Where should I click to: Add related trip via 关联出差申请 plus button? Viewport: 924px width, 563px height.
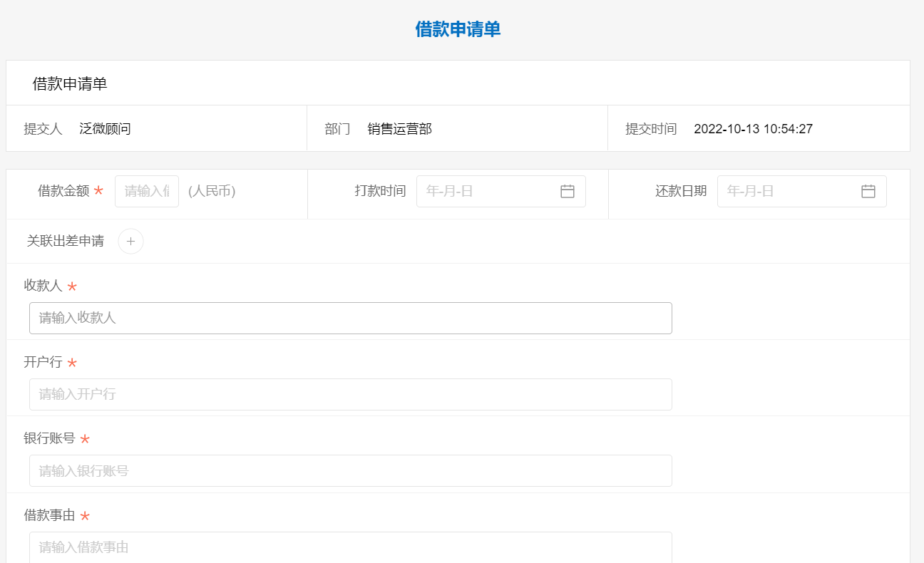pos(130,241)
